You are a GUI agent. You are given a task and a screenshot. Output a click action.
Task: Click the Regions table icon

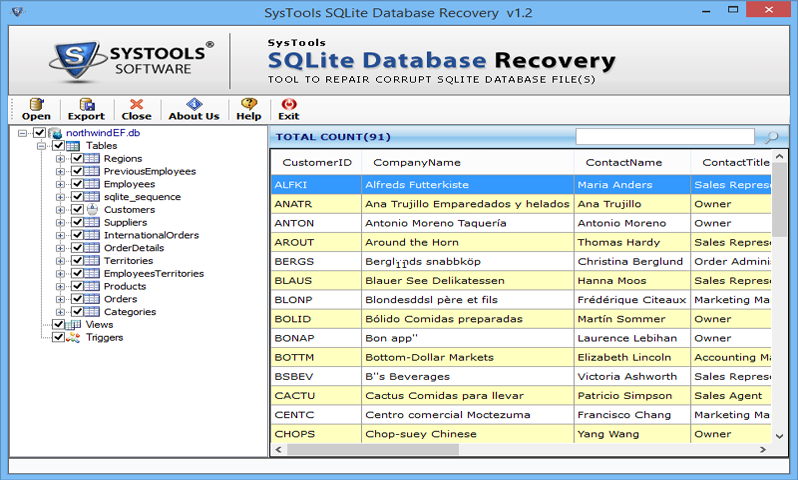[x=92, y=158]
